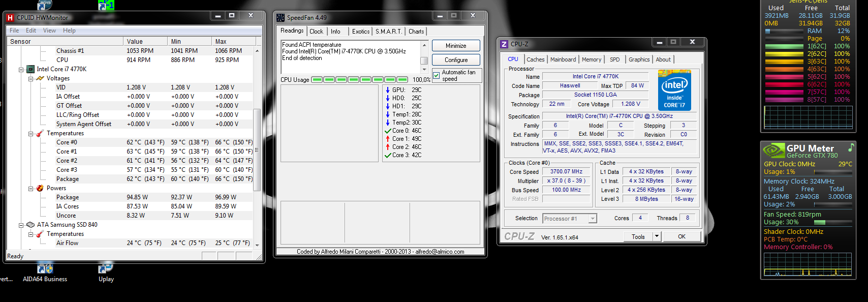Click the Voltages lightning icon in HWMonitor
This screenshot has height=302, width=868.
tap(40, 78)
